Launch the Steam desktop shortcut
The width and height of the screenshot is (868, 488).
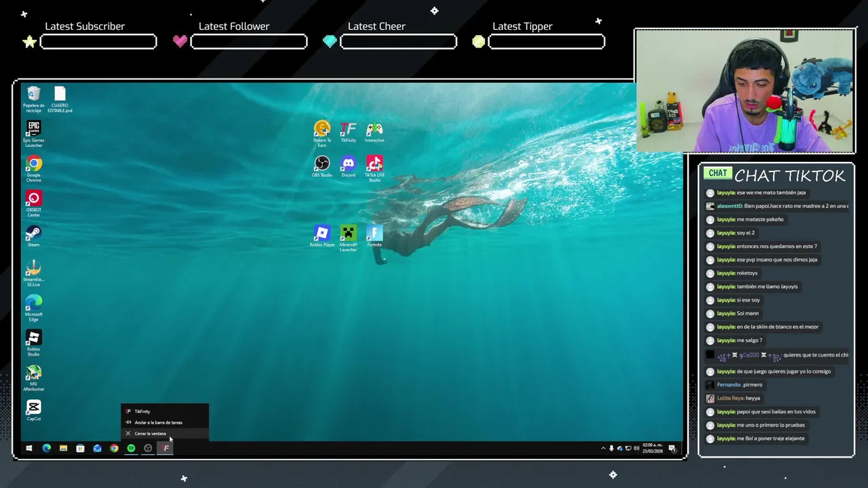[x=33, y=237]
